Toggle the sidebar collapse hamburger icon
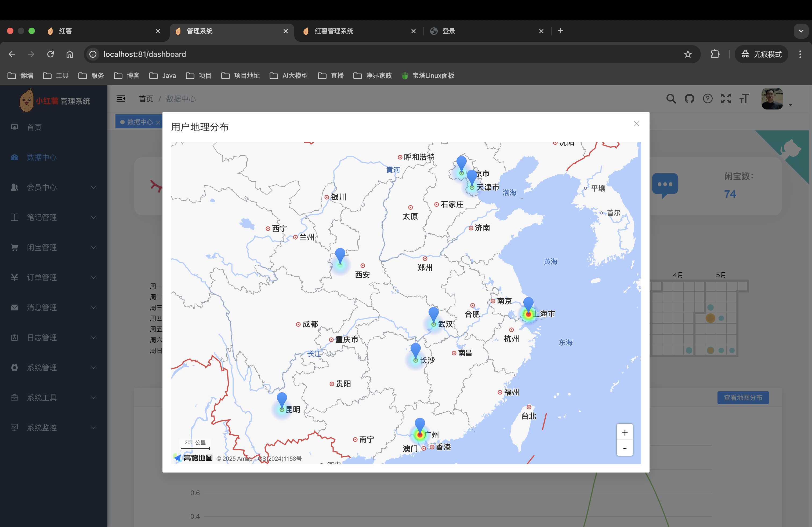Viewport: 812px width, 527px height. (121, 98)
